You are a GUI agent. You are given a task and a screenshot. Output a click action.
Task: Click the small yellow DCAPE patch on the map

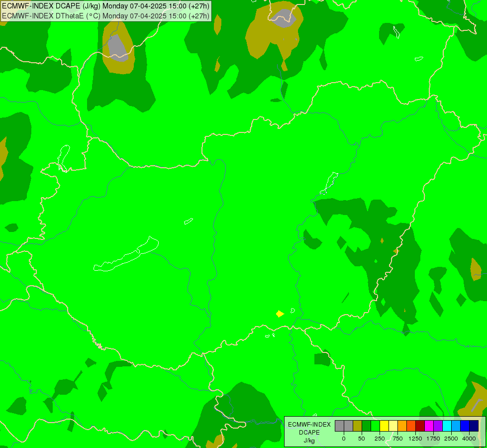pos(280,314)
